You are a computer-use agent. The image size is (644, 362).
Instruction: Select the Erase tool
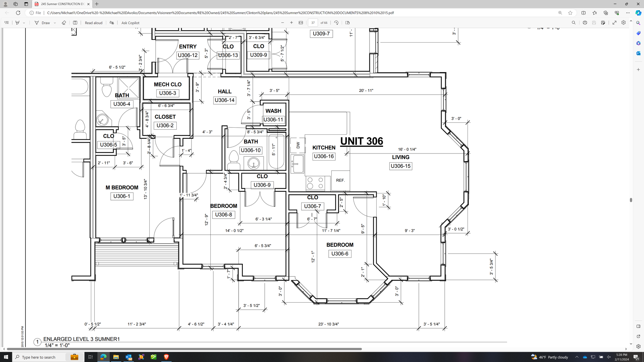[x=64, y=23]
